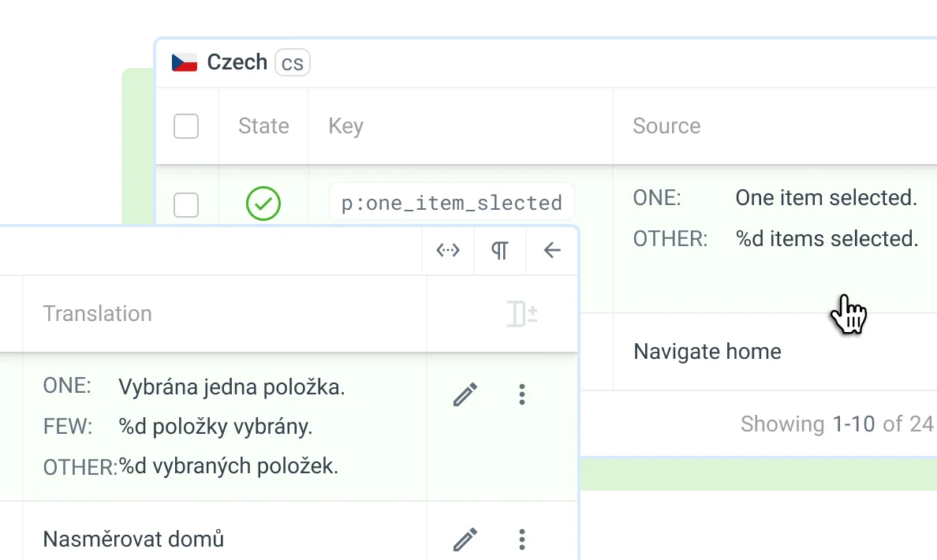The image size is (937, 560).
Task: Click the cs language code badge
Action: coord(293,63)
